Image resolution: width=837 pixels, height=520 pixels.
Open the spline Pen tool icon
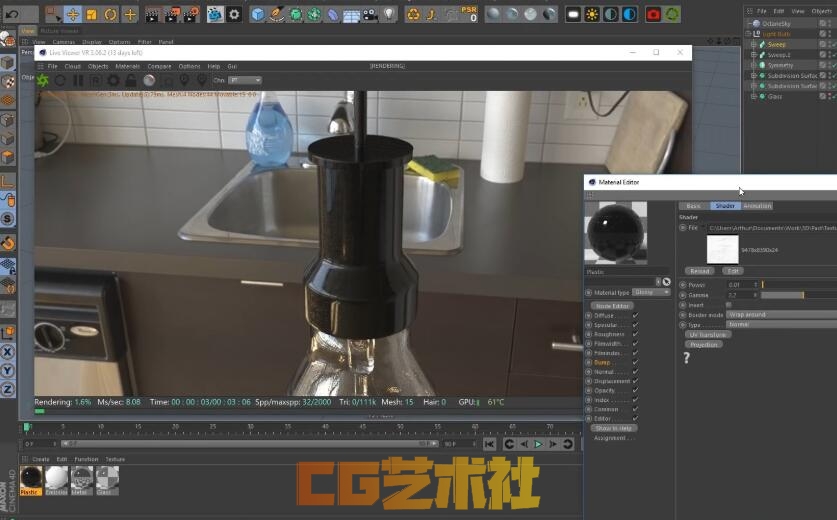(x=277, y=14)
